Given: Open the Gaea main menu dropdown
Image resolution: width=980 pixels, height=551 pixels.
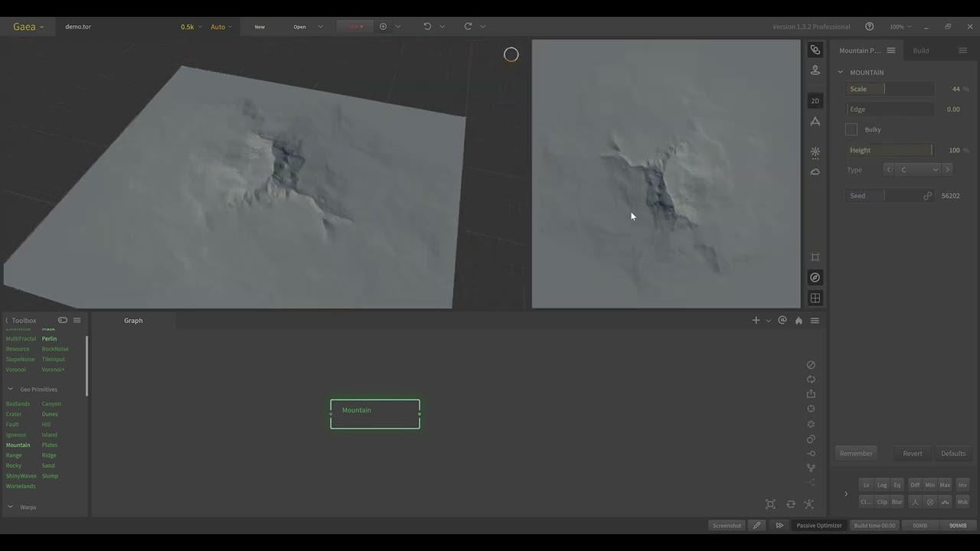Looking at the screenshot, I should pos(28,26).
